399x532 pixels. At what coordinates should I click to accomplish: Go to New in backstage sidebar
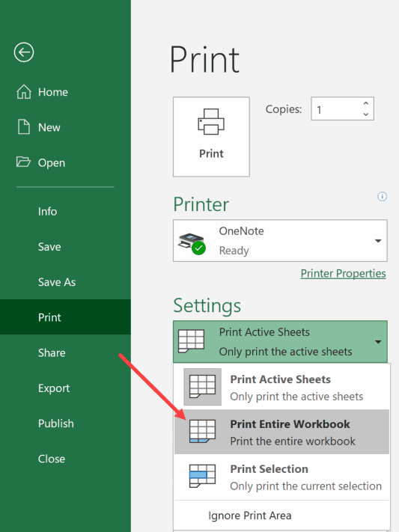tap(65, 127)
